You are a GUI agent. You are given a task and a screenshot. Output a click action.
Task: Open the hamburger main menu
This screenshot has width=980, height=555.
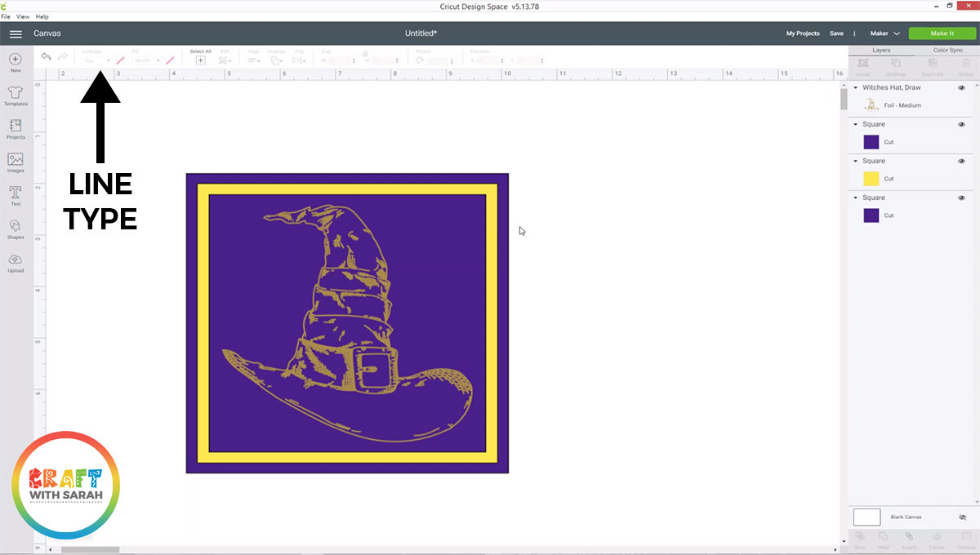(x=16, y=33)
